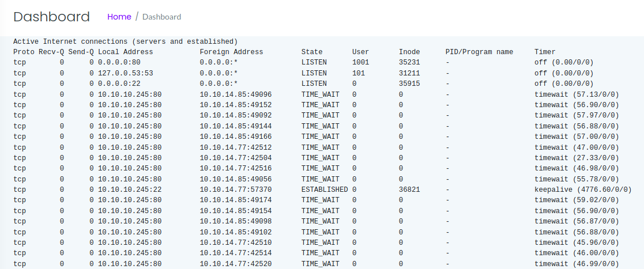The height and width of the screenshot is (269, 644).
Task: Click inode value 35915
Action: pos(409,84)
